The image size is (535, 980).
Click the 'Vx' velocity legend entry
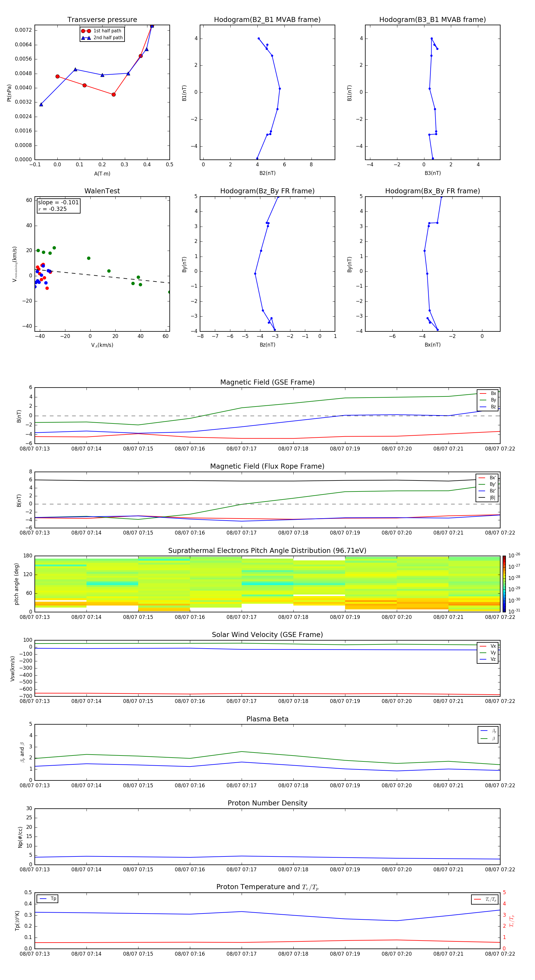tap(488, 646)
